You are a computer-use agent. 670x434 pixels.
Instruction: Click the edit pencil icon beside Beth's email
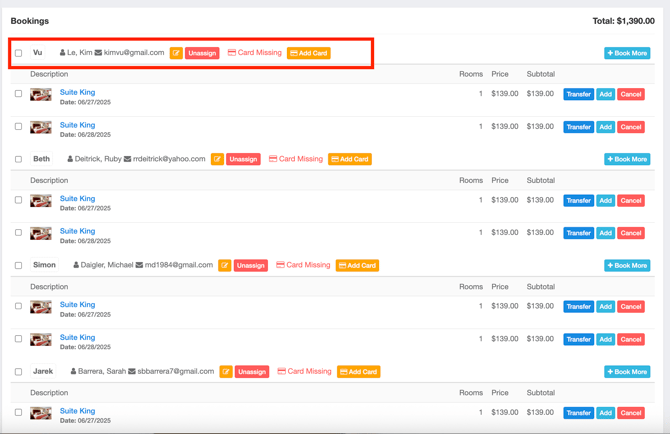point(217,159)
